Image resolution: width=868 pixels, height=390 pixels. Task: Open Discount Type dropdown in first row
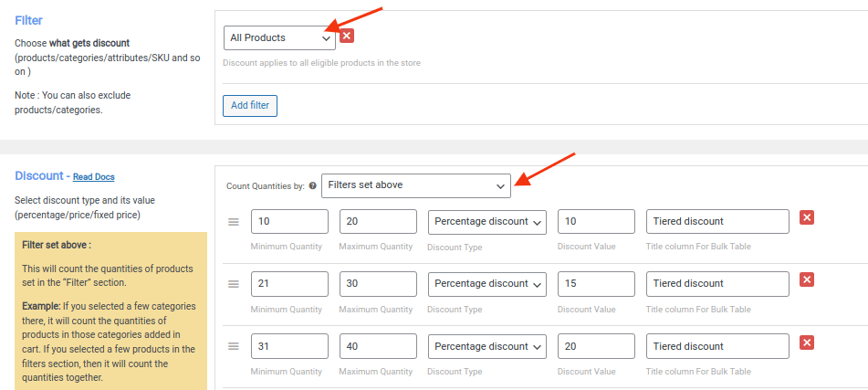pyautogui.click(x=487, y=221)
